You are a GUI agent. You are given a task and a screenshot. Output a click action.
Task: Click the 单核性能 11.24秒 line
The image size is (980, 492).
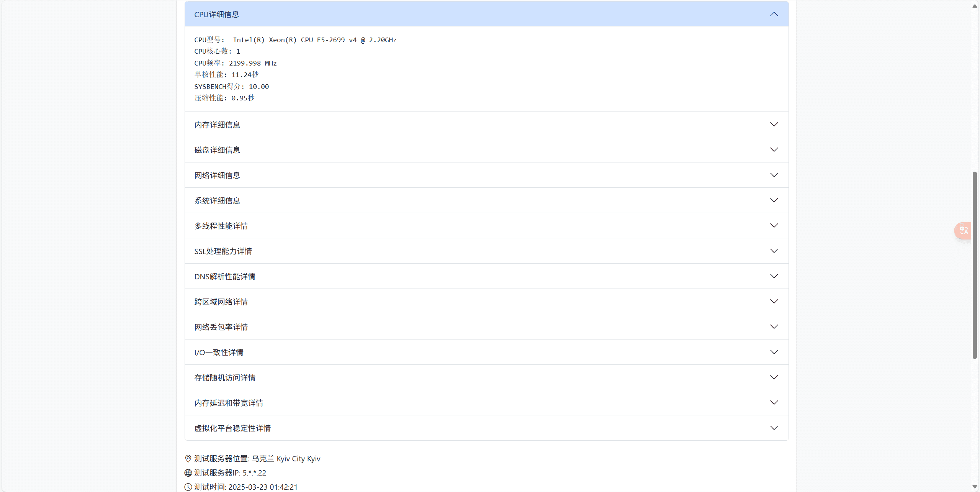click(x=226, y=75)
